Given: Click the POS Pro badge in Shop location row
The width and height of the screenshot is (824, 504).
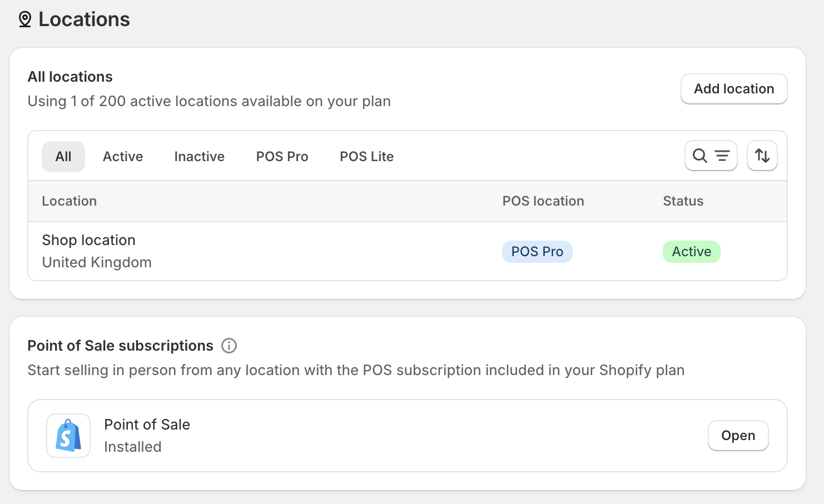Looking at the screenshot, I should pos(537,252).
